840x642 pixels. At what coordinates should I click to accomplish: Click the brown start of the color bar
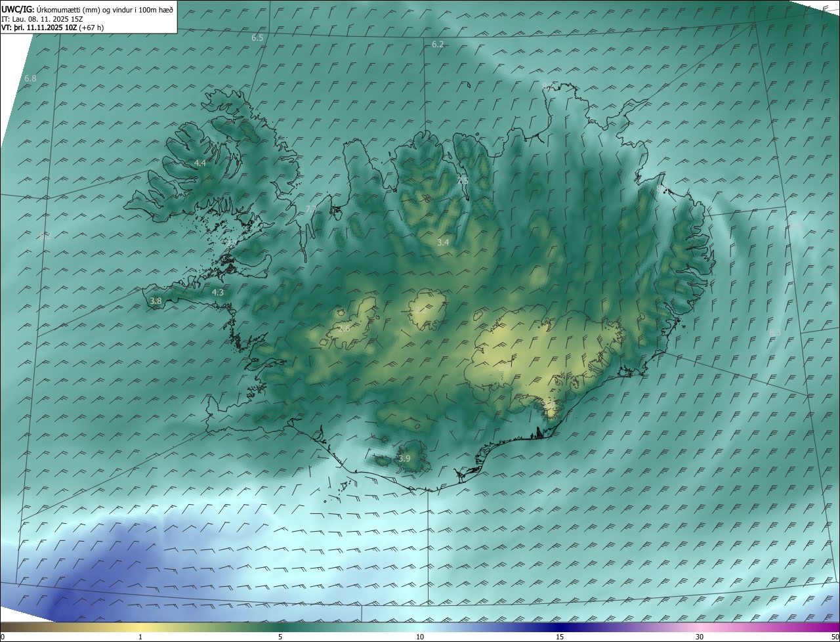tap(10, 627)
